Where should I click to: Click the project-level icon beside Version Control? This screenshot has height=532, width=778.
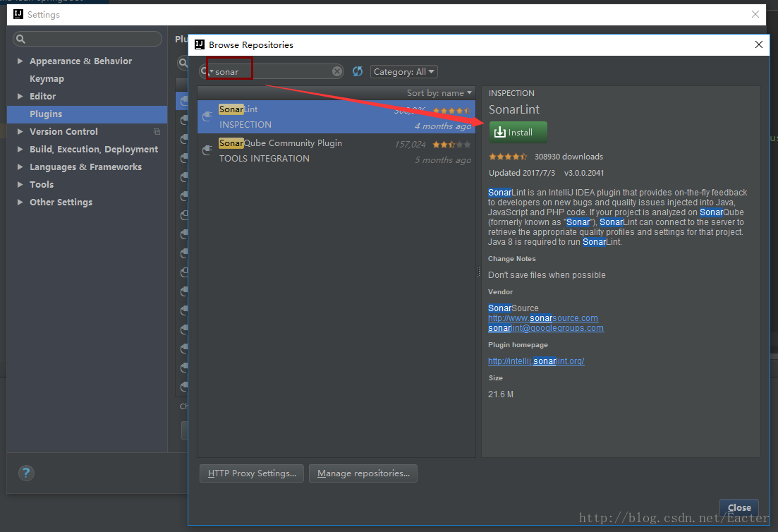[x=157, y=131]
